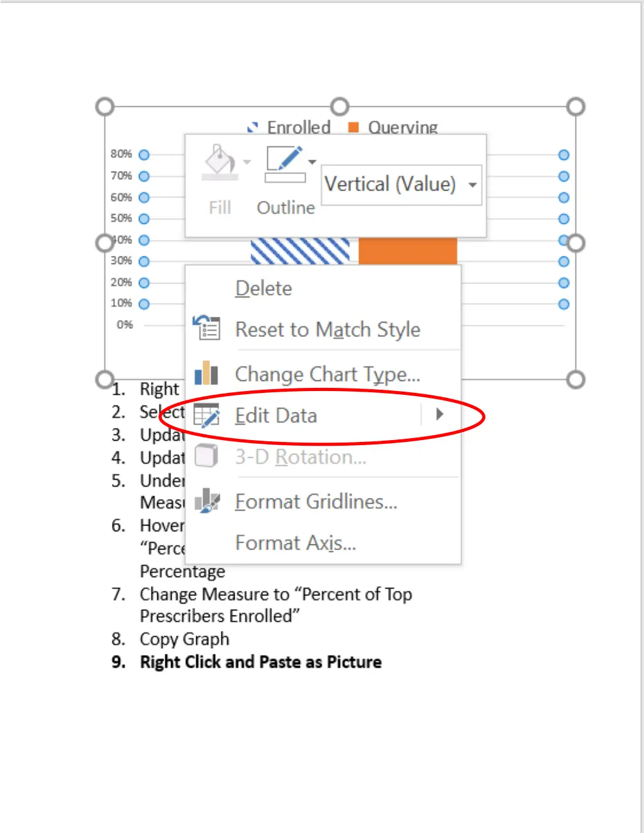
Task: Click the orange Querying bar in chart
Action: [408, 251]
